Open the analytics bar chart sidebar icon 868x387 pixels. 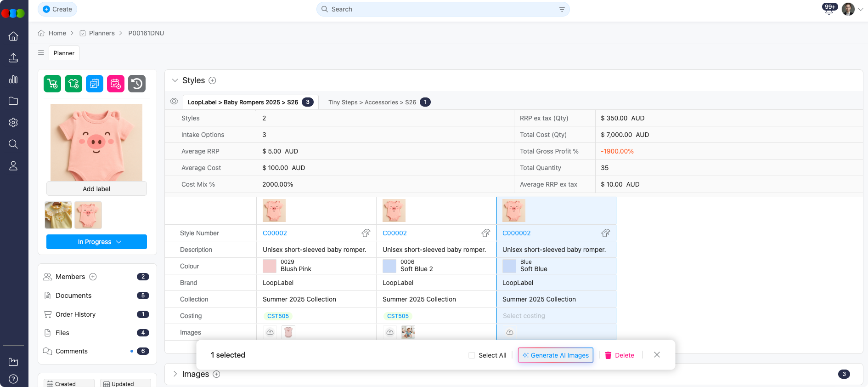pyautogui.click(x=13, y=80)
